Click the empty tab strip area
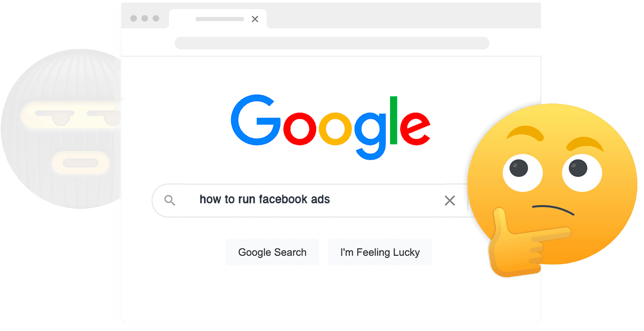 point(404,16)
